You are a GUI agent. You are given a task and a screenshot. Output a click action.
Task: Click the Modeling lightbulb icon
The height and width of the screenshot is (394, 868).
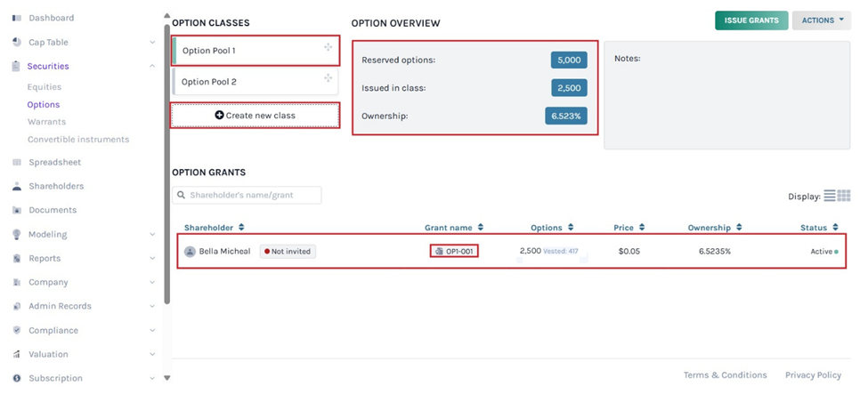pyautogui.click(x=17, y=234)
